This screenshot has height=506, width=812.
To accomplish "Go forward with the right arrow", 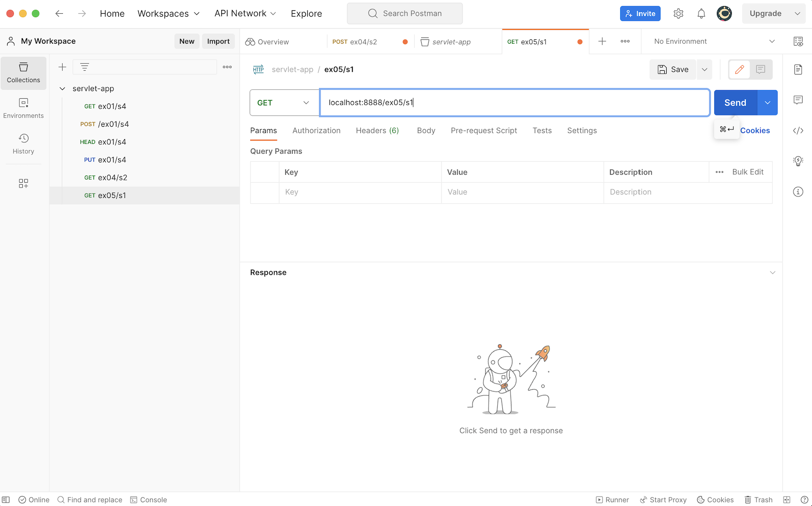I will 82,14.
